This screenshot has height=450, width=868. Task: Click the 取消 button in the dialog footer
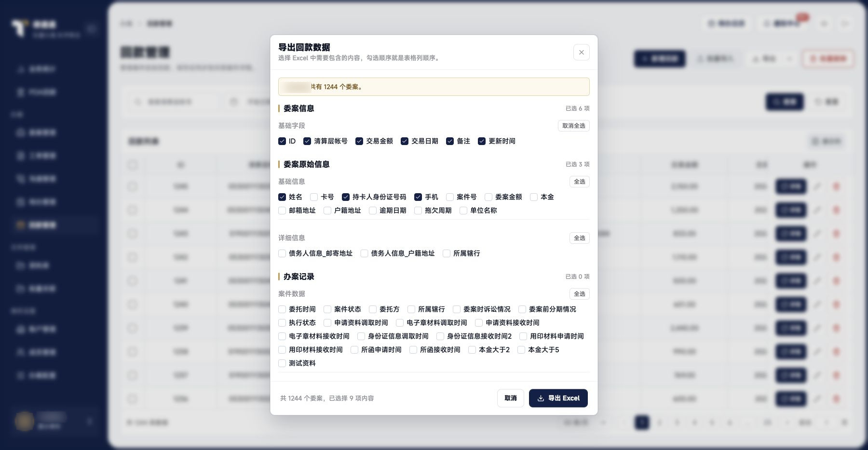[510, 398]
